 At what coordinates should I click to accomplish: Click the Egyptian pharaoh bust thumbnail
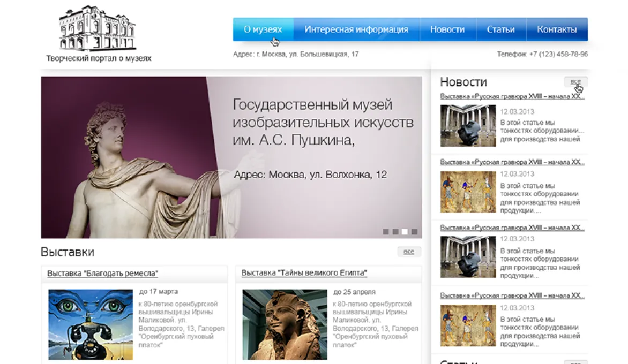point(285,324)
